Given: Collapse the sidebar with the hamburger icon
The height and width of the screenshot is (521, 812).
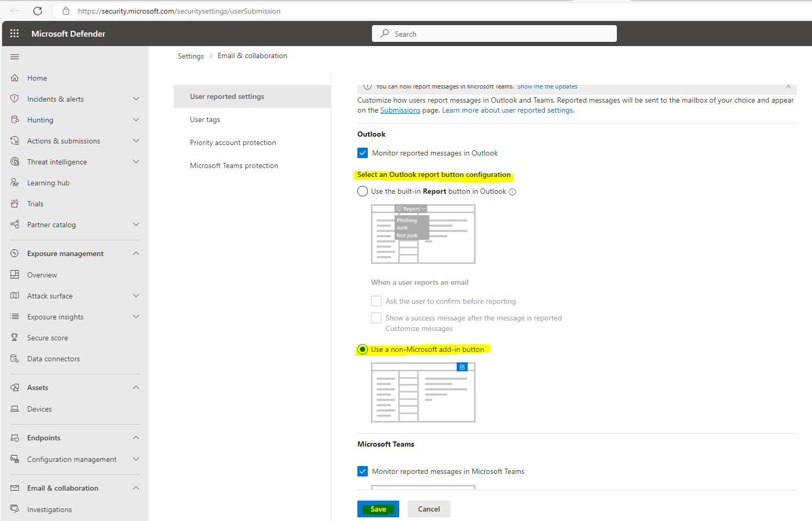Looking at the screenshot, I should click(x=15, y=57).
